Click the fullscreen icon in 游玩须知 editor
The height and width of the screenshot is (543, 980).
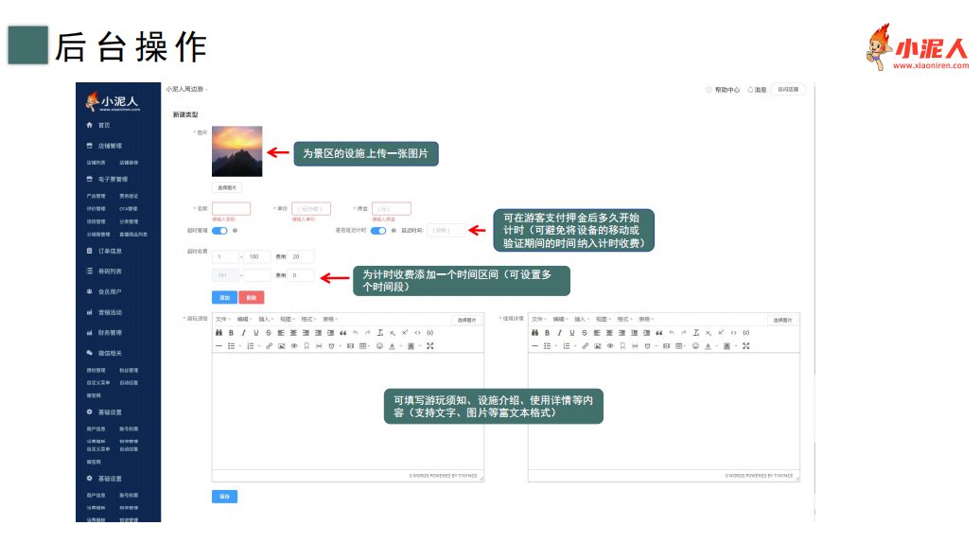pyautogui.click(x=430, y=346)
